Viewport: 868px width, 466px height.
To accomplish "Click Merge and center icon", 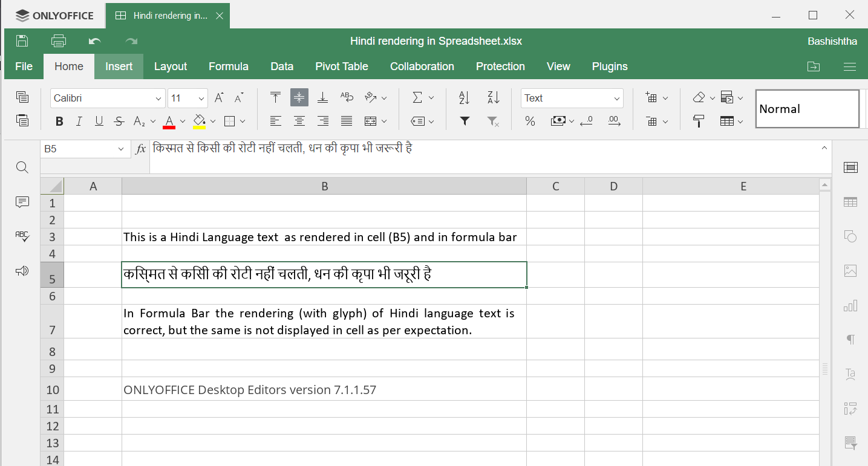I will click(371, 121).
